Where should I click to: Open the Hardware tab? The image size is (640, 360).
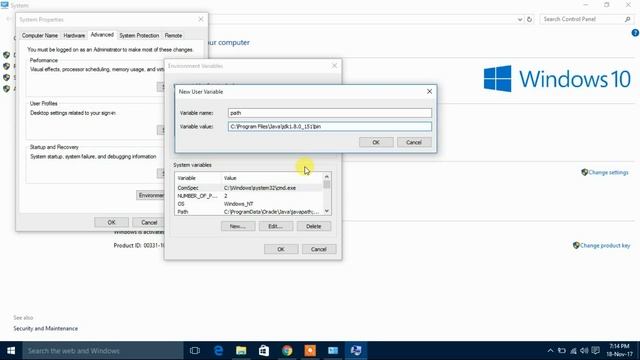pyautogui.click(x=74, y=36)
